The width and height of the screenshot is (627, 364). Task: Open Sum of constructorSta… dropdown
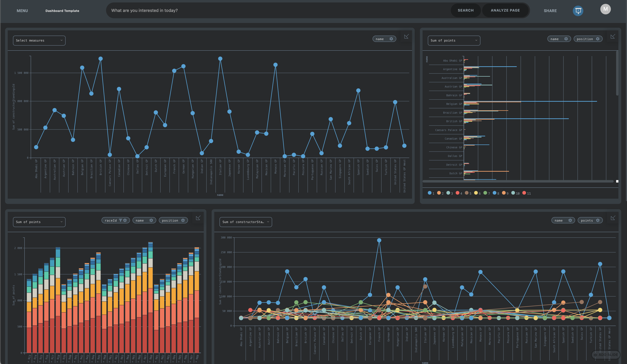pos(245,222)
